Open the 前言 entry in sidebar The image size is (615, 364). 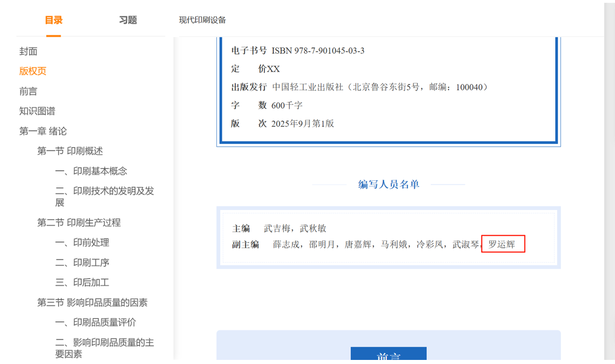[28, 91]
